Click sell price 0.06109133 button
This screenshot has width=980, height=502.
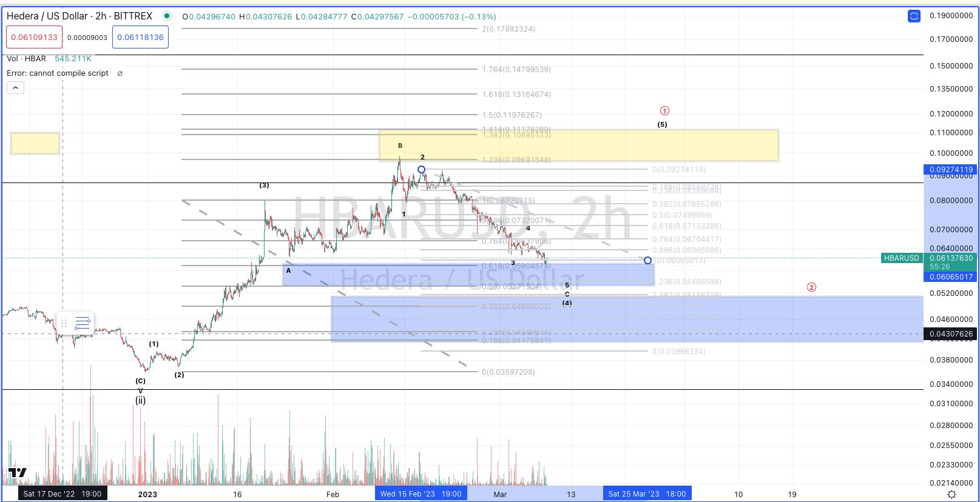pyautogui.click(x=34, y=38)
